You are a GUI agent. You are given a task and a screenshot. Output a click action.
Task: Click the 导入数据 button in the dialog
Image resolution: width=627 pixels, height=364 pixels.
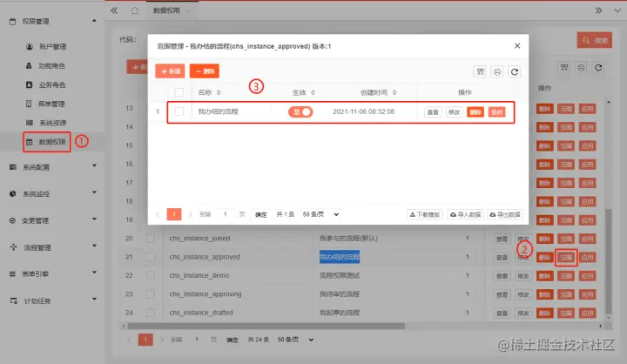pyautogui.click(x=465, y=214)
